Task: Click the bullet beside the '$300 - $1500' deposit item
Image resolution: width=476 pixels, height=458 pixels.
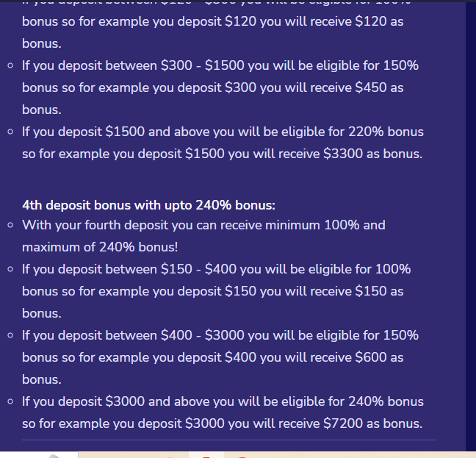Action: pos(10,65)
